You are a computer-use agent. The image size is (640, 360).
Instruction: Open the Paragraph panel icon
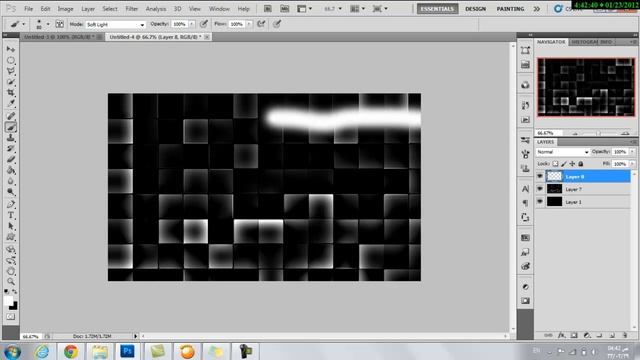pos(525,203)
